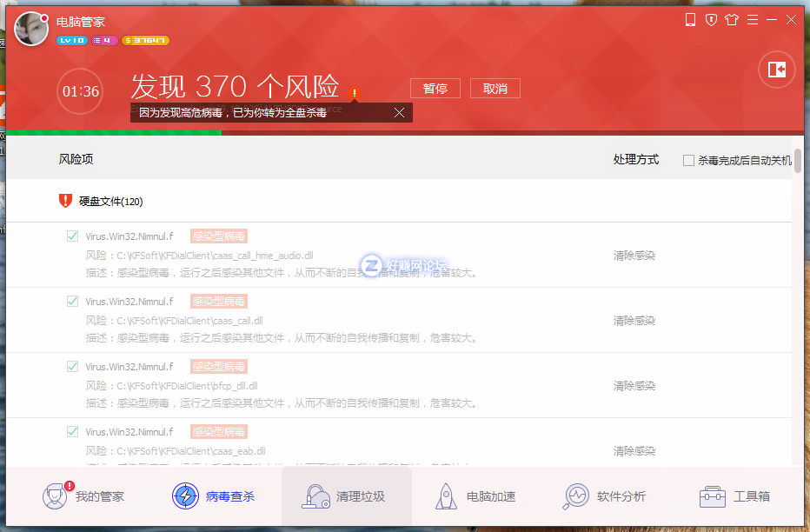
Task: Click the red shield icon beside 硬盘文件
Action: [65, 201]
